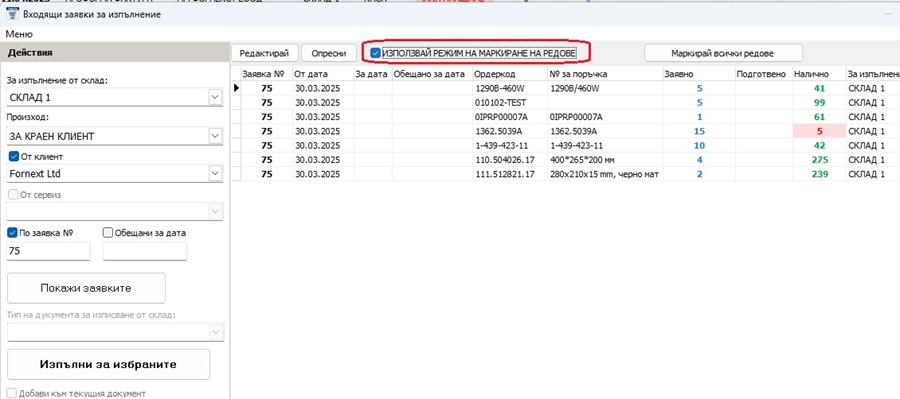Click the Заявка № column header
900x399 pixels.
click(x=265, y=74)
